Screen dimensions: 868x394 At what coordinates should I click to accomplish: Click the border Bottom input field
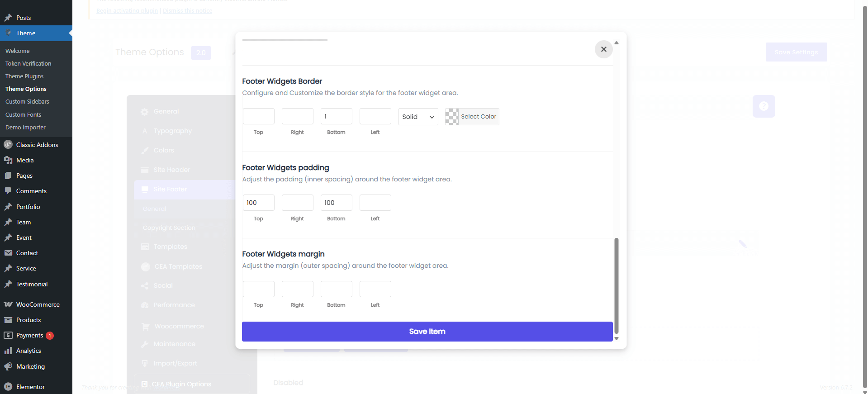pos(336,116)
